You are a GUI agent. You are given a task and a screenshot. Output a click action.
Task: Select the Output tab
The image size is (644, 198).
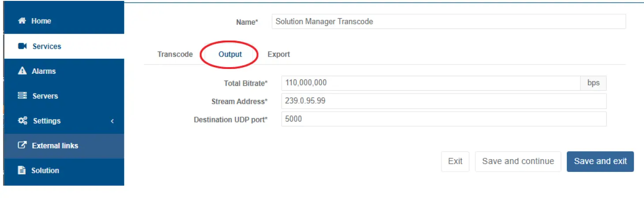tap(230, 54)
